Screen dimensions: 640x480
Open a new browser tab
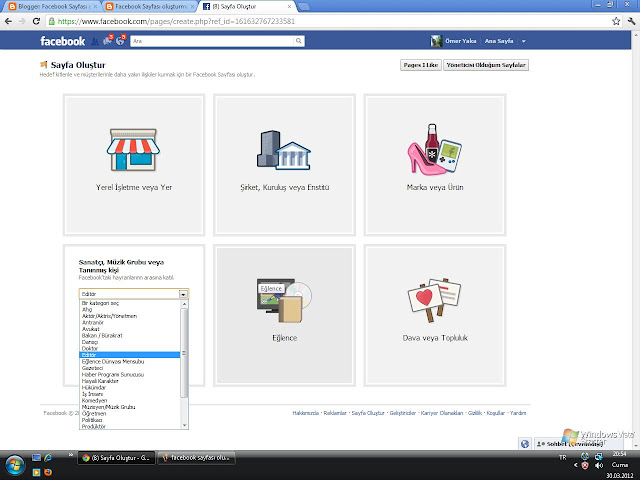pos(303,7)
